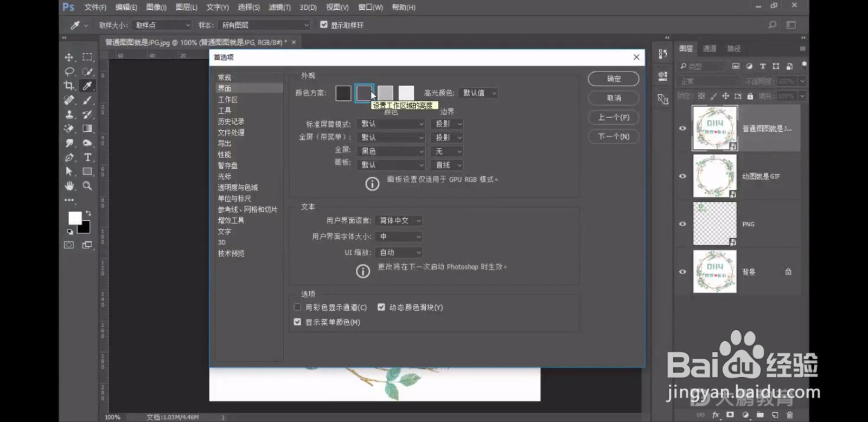This screenshot has width=868, height=422.
Task: Open the 图像(I) menu
Action: (156, 7)
